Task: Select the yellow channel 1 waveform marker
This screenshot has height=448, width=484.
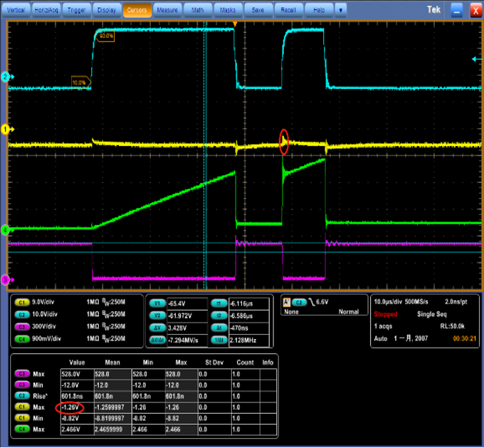Action: click(5, 130)
